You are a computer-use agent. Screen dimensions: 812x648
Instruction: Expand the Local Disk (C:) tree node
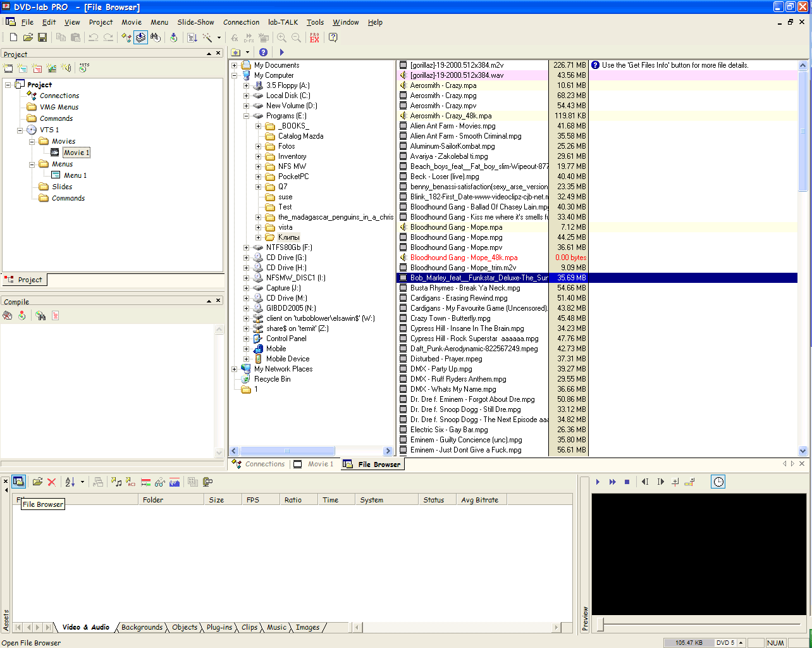click(246, 96)
